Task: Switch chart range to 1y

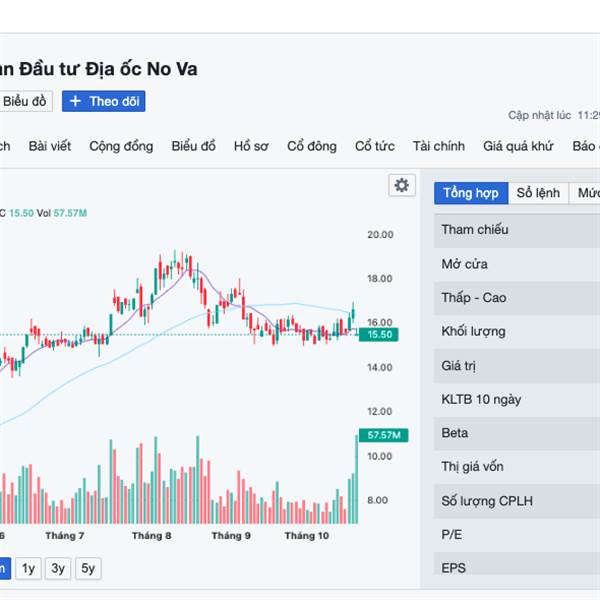Action: 29,569
